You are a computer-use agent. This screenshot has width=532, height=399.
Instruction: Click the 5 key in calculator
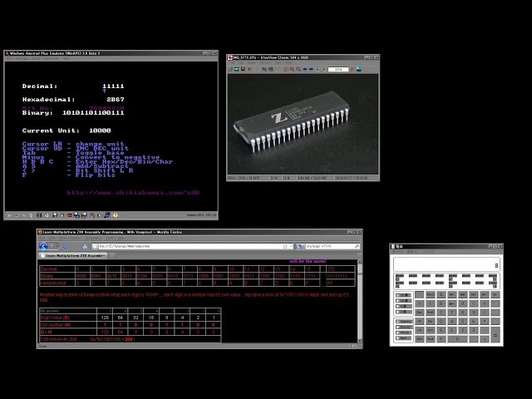click(462, 322)
